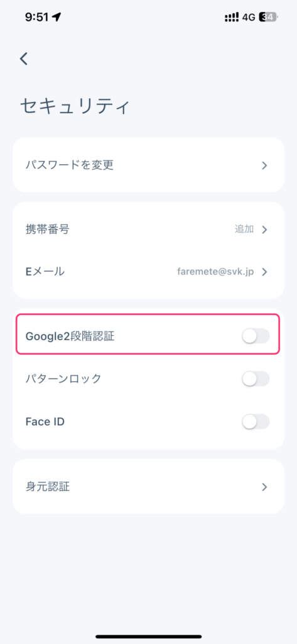Expand chevron beside 追加 on 携帯番号
This screenshot has width=297, height=644.
tap(264, 229)
